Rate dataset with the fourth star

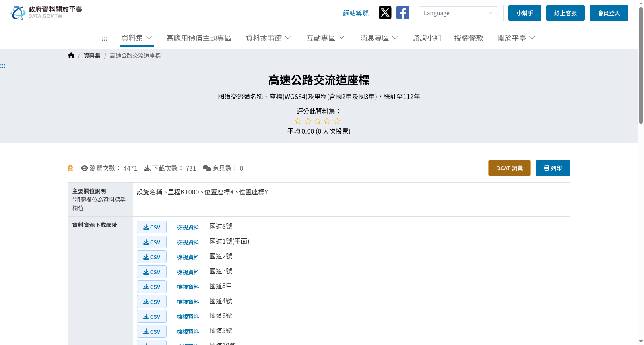point(327,121)
